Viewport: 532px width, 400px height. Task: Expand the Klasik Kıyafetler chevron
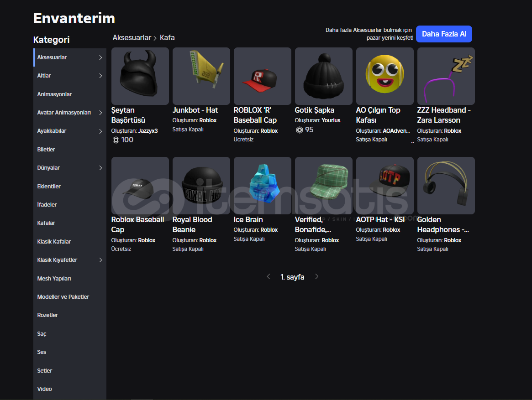(x=100, y=260)
